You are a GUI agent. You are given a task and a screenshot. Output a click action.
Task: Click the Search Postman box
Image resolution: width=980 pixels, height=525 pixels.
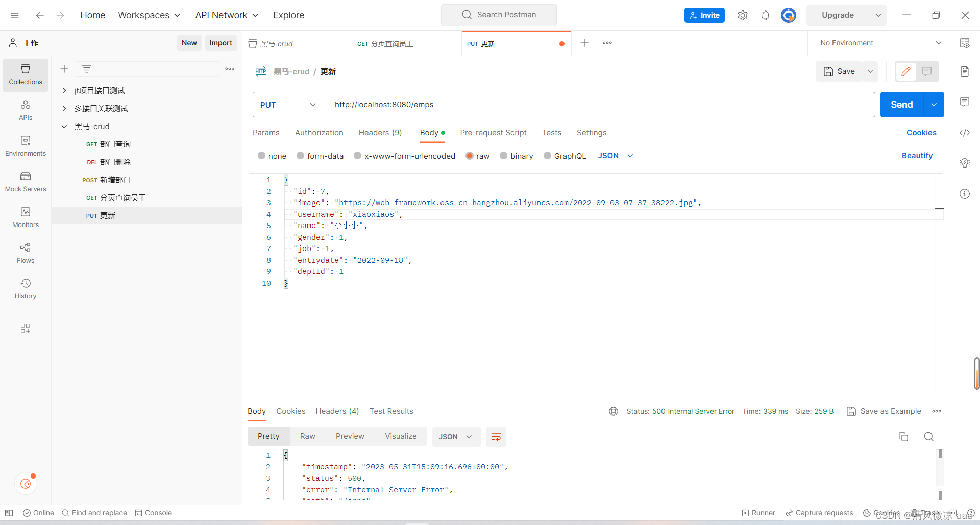tap(499, 15)
